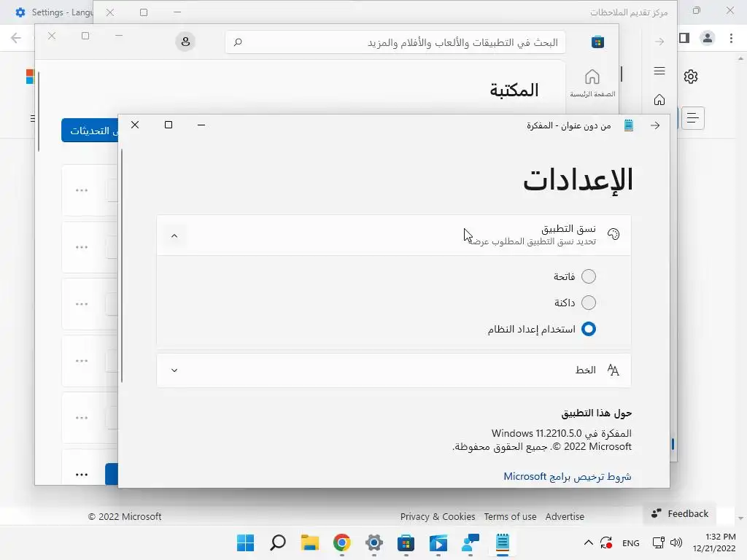Click the Microsoft Store logo icon

tap(597, 42)
